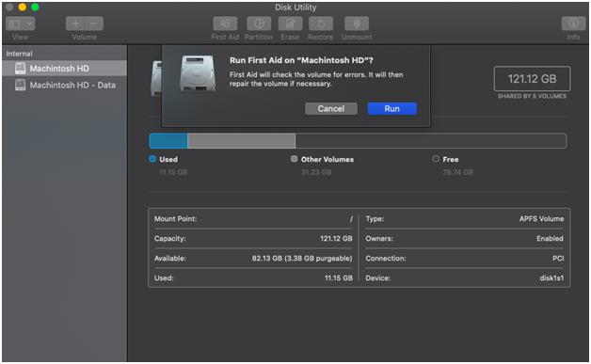Click the Unmount toolbar icon
This screenshot has width=591, height=364.
pos(357,24)
